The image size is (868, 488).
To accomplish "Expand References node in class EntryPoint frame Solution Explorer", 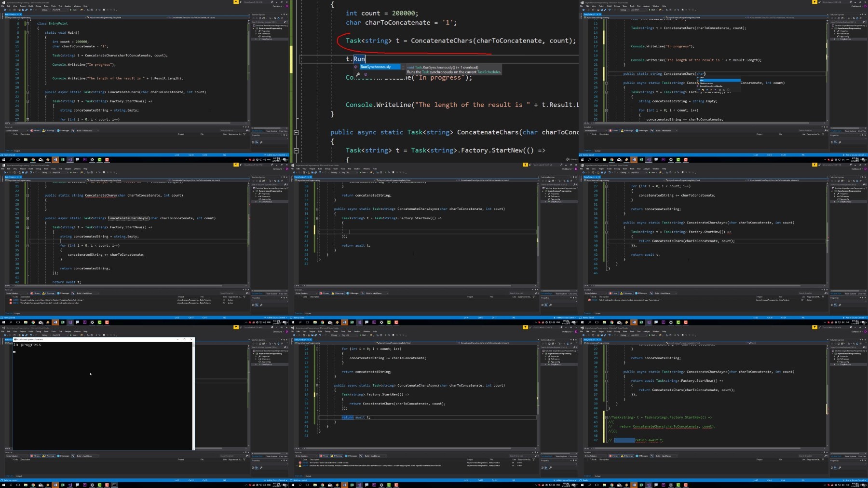I will tap(256, 34).
